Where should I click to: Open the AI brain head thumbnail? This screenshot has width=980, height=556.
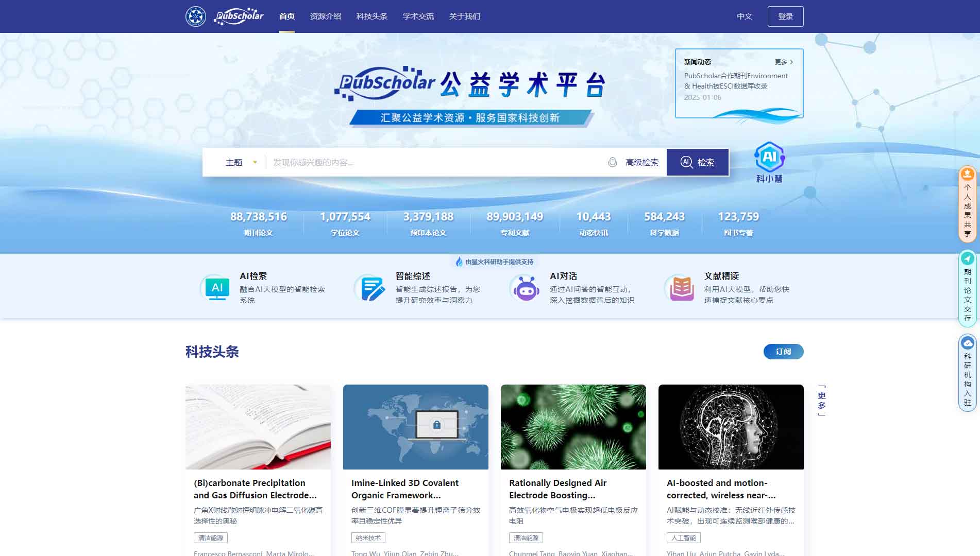731,427
